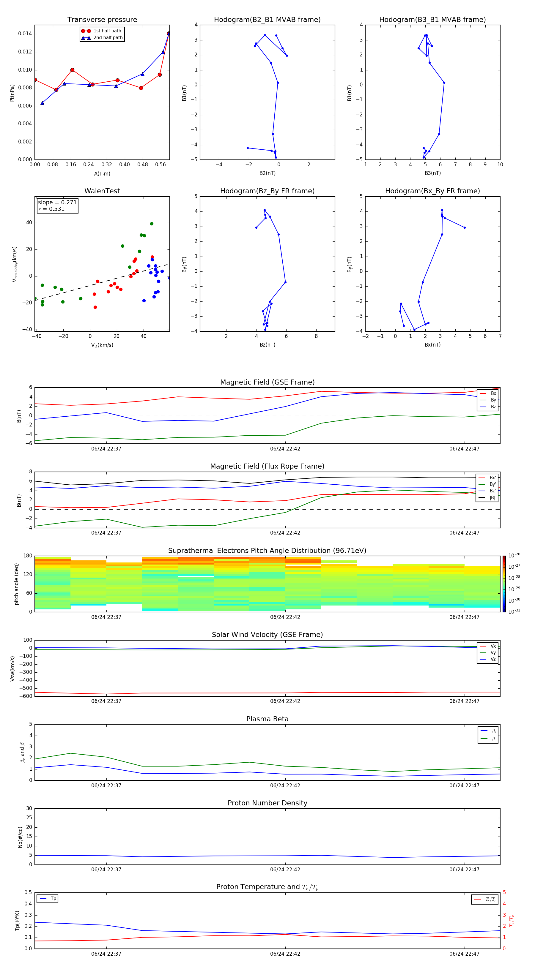Click the 'B3(nT)' x-axis label

432,173
